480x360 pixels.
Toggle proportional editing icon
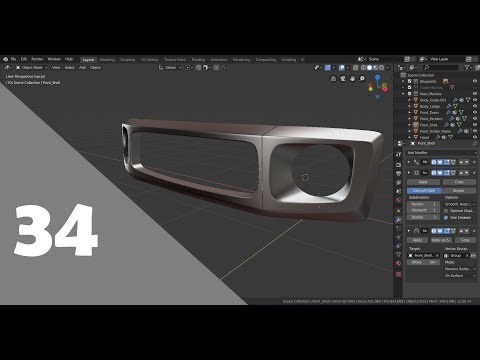(216, 68)
